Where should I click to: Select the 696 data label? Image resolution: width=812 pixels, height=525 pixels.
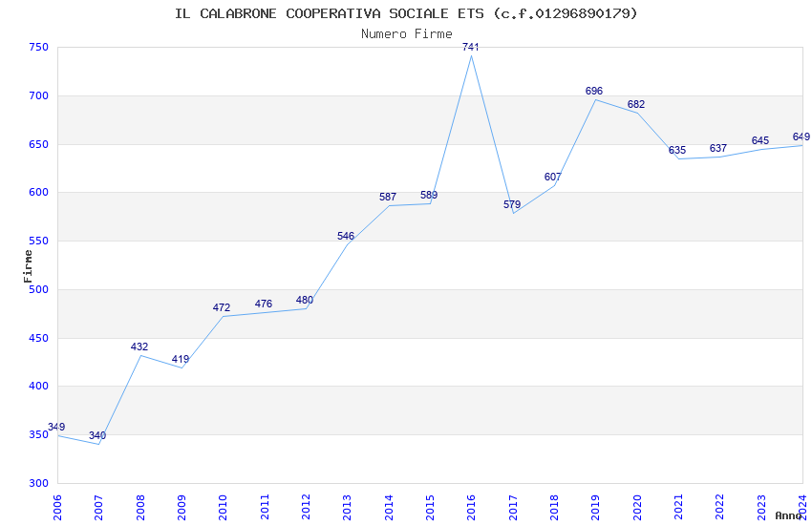[594, 91]
